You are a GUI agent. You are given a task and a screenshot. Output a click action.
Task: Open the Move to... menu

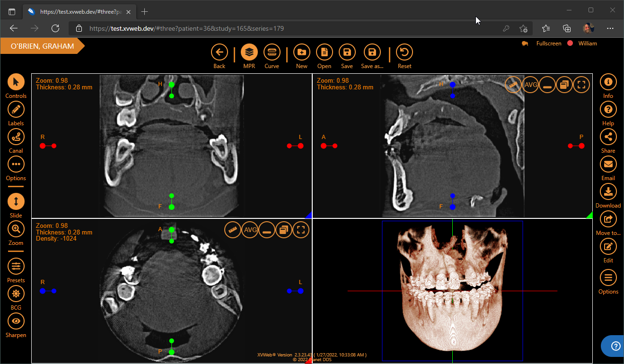click(x=608, y=219)
